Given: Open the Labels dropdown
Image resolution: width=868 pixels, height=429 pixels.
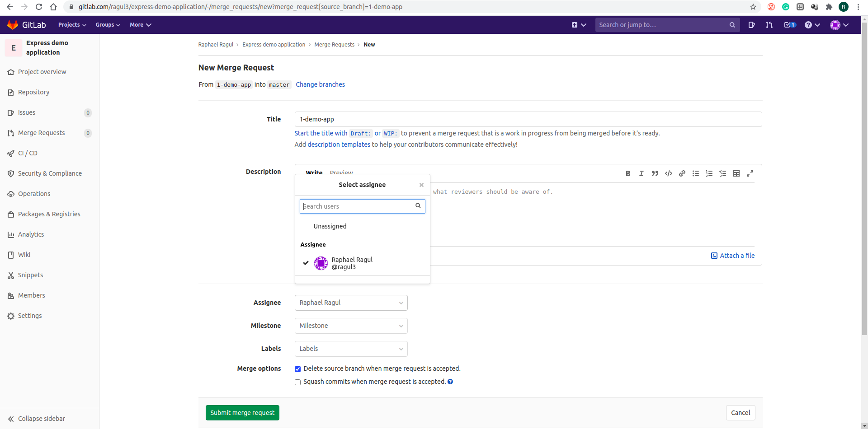Looking at the screenshot, I should click(x=351, y=349).
